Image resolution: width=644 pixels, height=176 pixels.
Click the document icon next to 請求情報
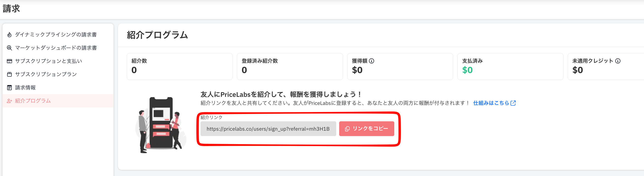9,88
